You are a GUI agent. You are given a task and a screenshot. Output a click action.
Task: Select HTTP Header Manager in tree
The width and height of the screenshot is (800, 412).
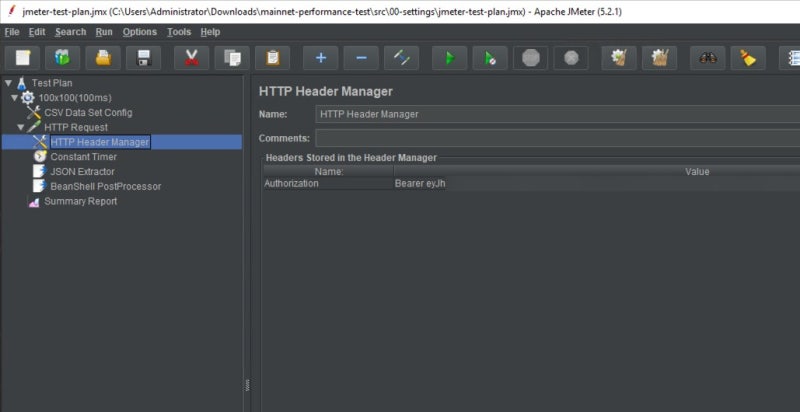[100, 142]
